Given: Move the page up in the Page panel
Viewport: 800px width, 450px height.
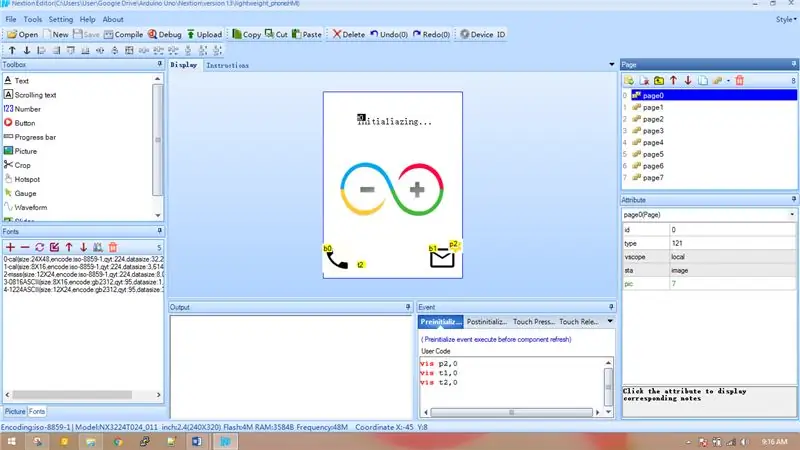Looking at the screenshot, I should pyautogui.click(x=673, y=81).
